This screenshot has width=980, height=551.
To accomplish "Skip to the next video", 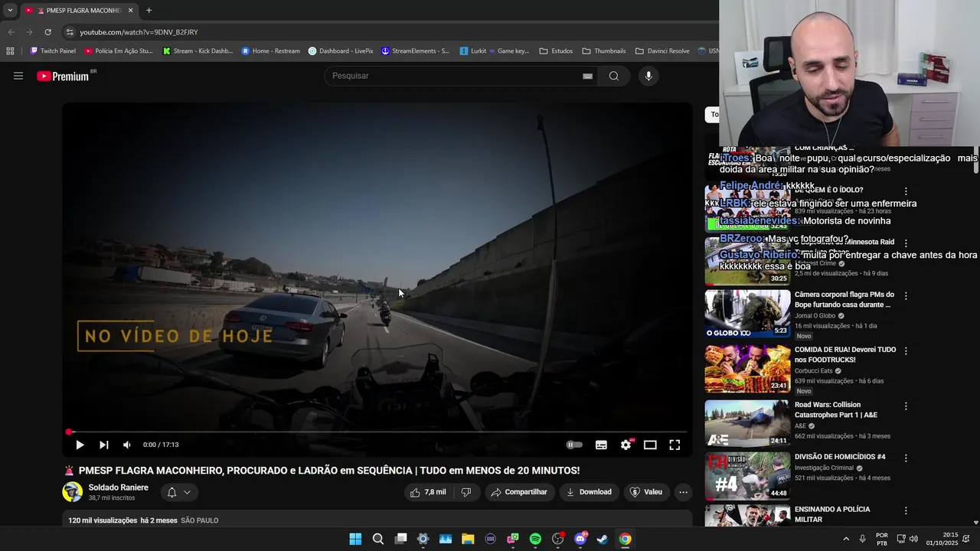I will pos(103,445).
